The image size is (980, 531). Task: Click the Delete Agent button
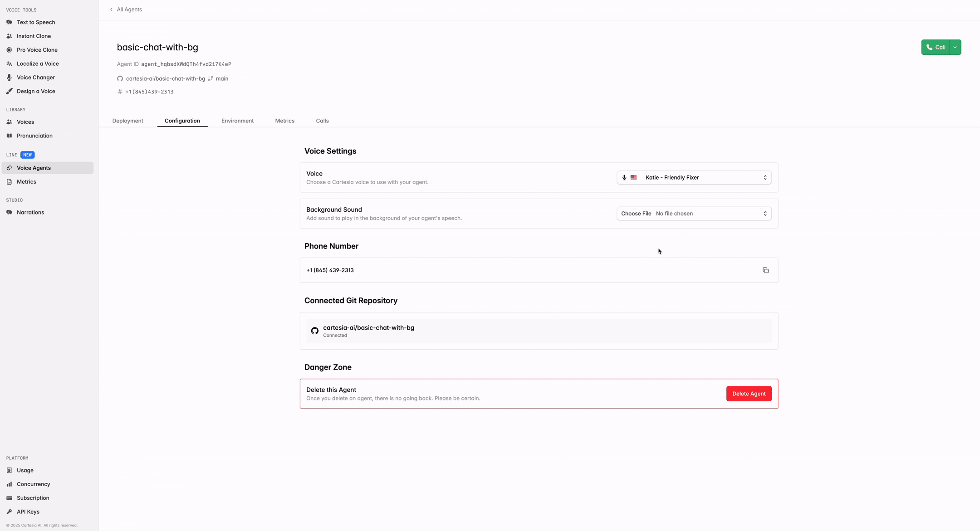749,394
